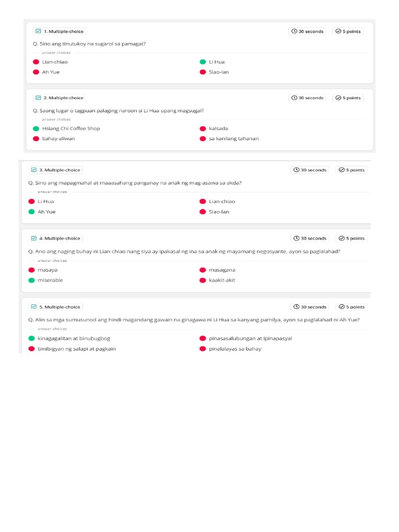Screen dimensions: 399x532
Task: Select the miserable answer option
Action: (50, 280)
